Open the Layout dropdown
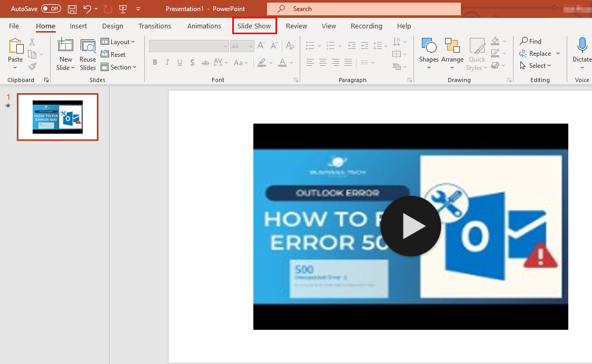This screenshot has width=592, height=364. tap(118, 42)
